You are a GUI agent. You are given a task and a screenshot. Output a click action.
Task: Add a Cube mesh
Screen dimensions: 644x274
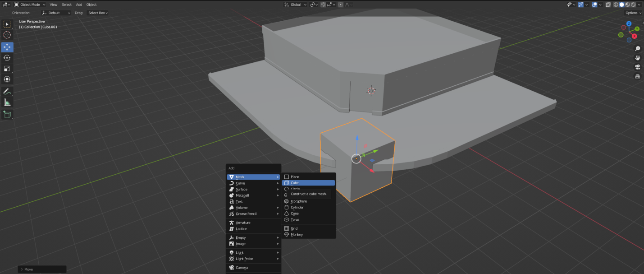309,183
